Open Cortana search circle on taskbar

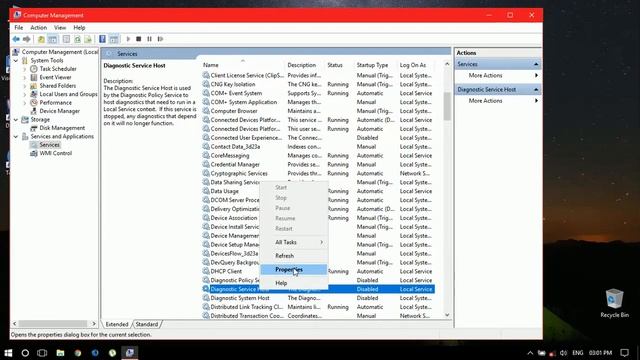pyautogui.click(x=25, y=353)
